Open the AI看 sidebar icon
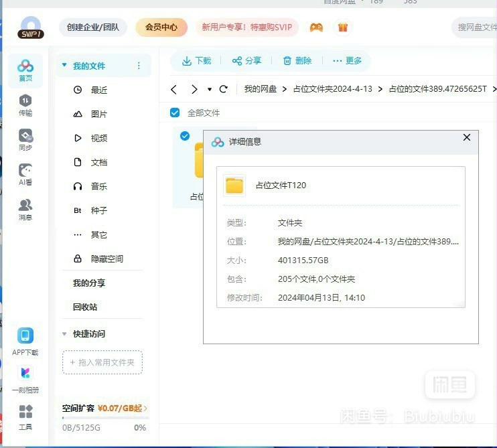This screenshot has height=448, width=497. point(25,175)
